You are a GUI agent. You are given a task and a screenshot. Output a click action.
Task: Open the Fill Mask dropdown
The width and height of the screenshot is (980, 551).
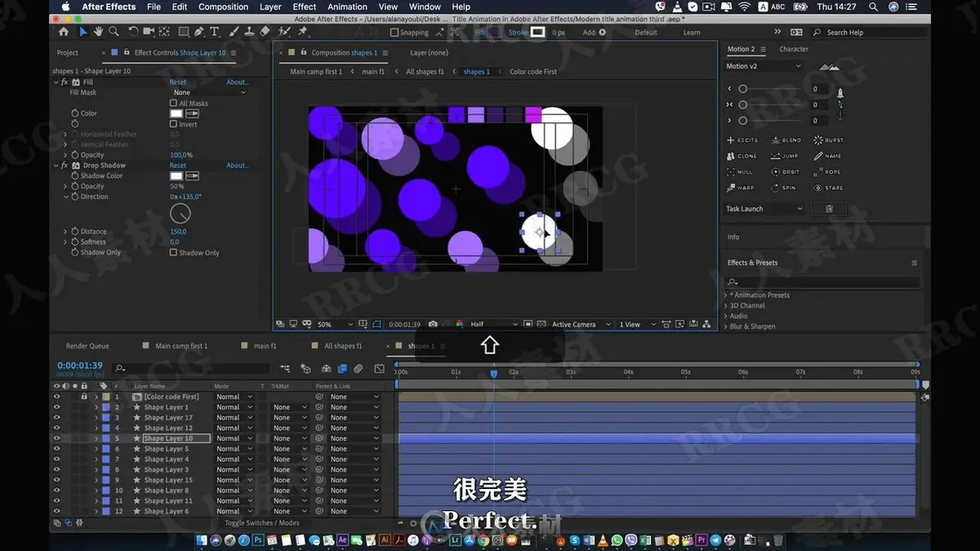[x=208, y=92]
